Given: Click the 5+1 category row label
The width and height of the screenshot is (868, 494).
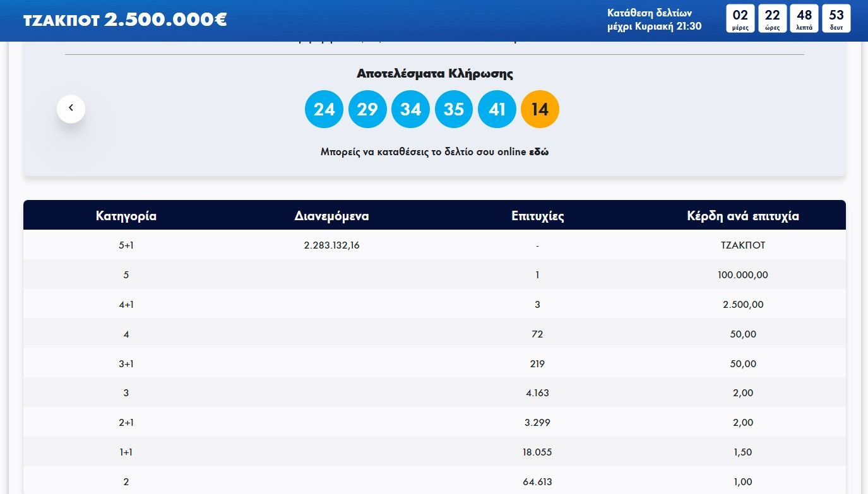Looking at the screenshot, I should (x=126, y=245).
